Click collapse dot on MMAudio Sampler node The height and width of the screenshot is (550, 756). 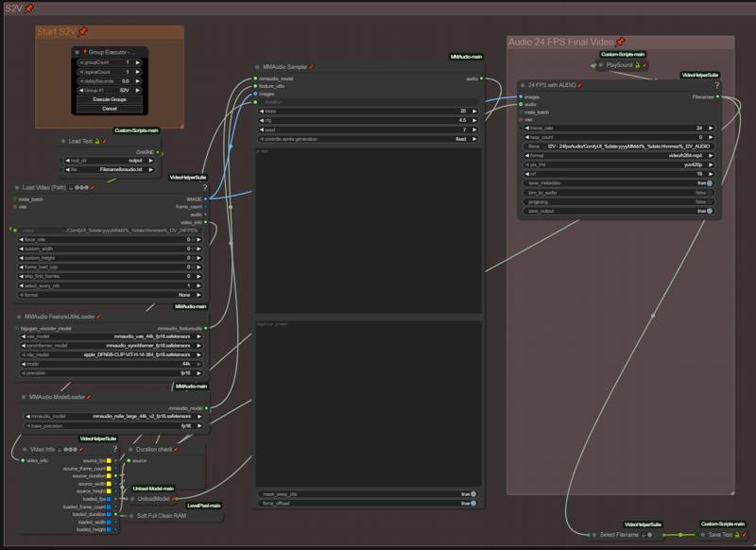257,67
